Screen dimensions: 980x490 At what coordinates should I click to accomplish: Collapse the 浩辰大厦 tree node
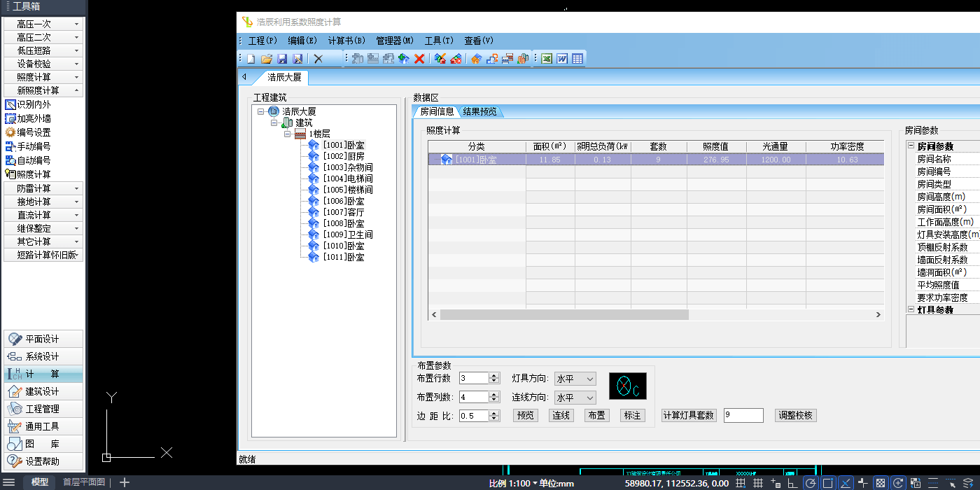[260, 111]
